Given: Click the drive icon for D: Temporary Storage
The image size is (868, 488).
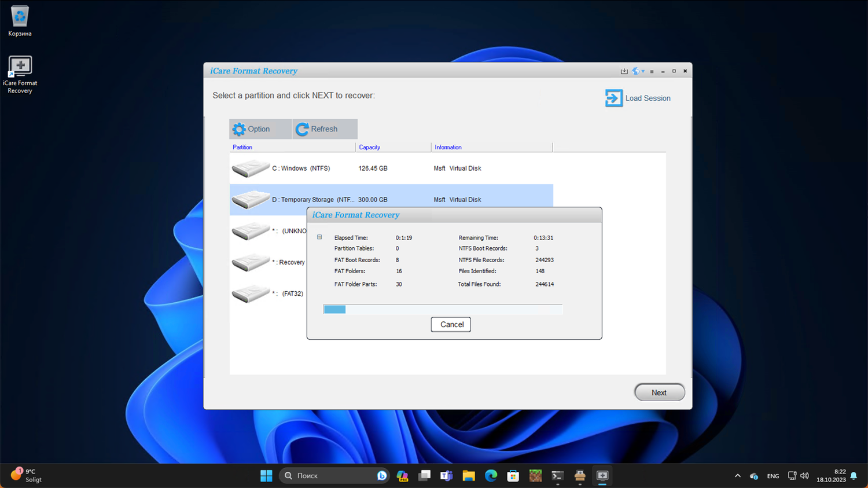Looking at the screenshot, I should (251, 200).
